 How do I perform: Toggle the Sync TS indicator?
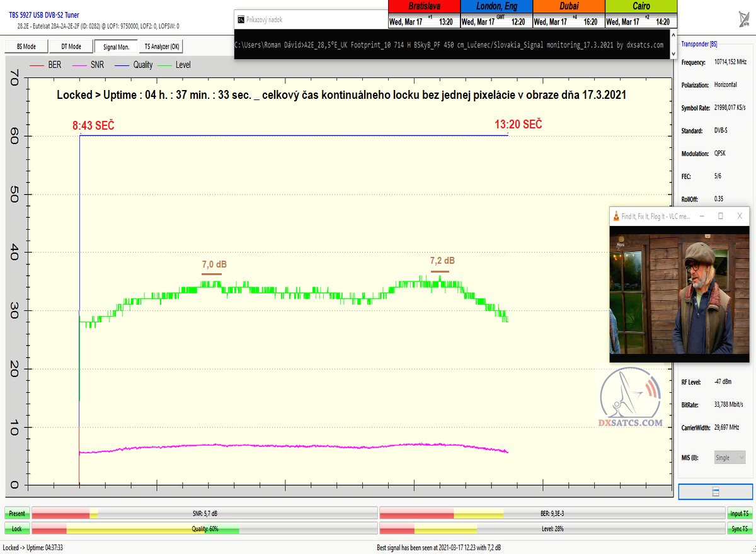(x=740, y=529)
